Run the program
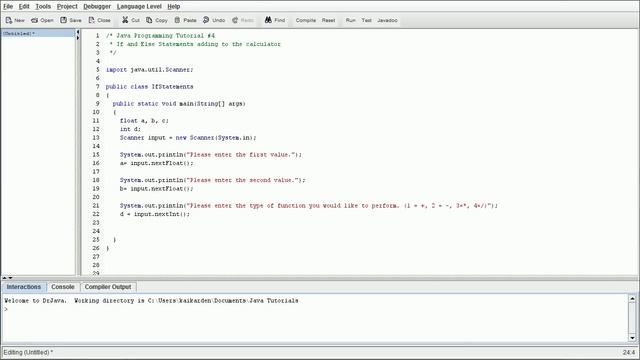The height and width of the screenshot is (360, 640). tap(351, 20)
